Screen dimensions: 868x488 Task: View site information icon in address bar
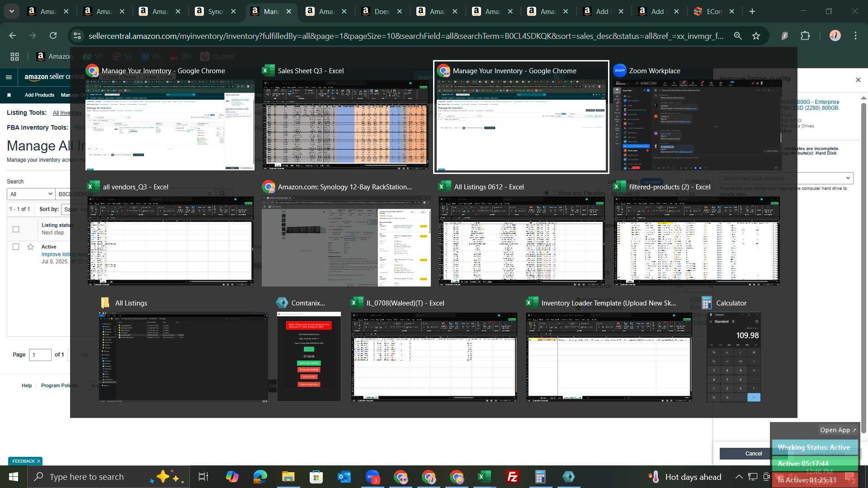click(x=77, y=36)
